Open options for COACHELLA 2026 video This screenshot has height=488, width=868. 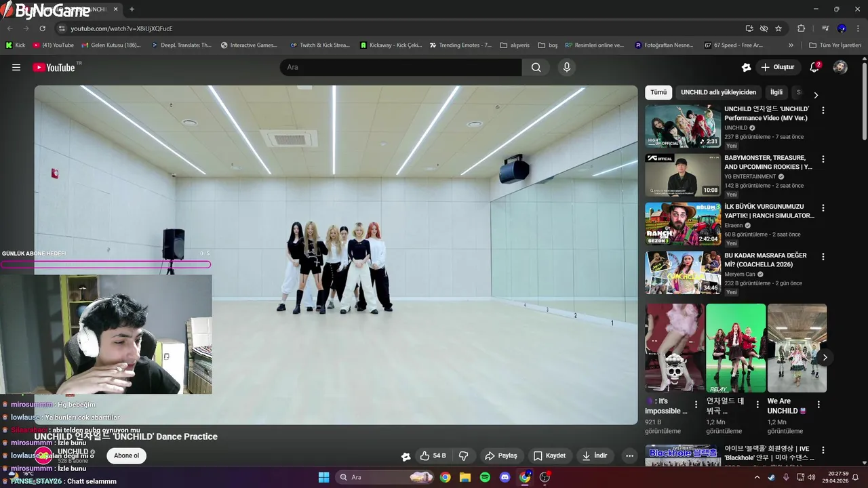pos(823,257)
